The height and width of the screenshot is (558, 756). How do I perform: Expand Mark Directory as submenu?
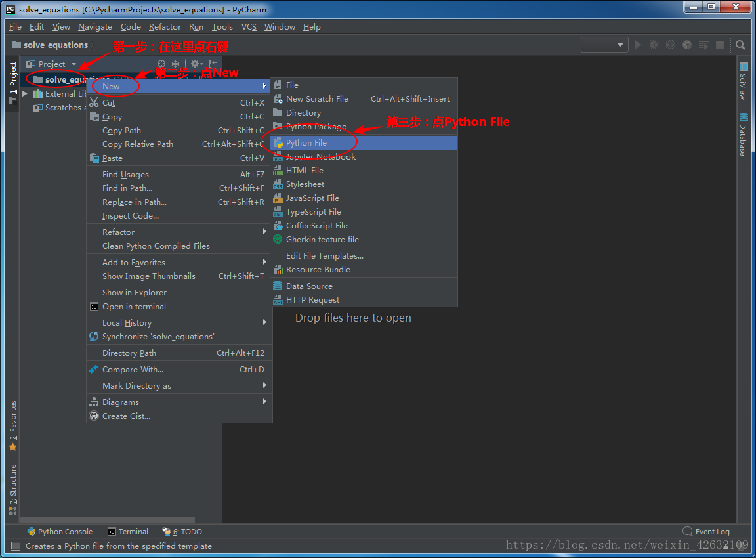[179, 385]
